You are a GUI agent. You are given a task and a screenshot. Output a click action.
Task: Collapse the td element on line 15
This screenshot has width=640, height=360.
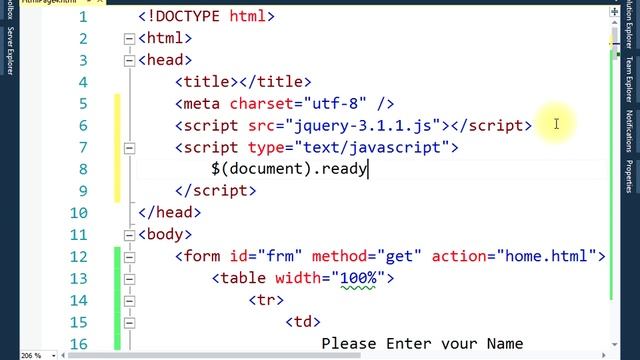tap(129, 323)
